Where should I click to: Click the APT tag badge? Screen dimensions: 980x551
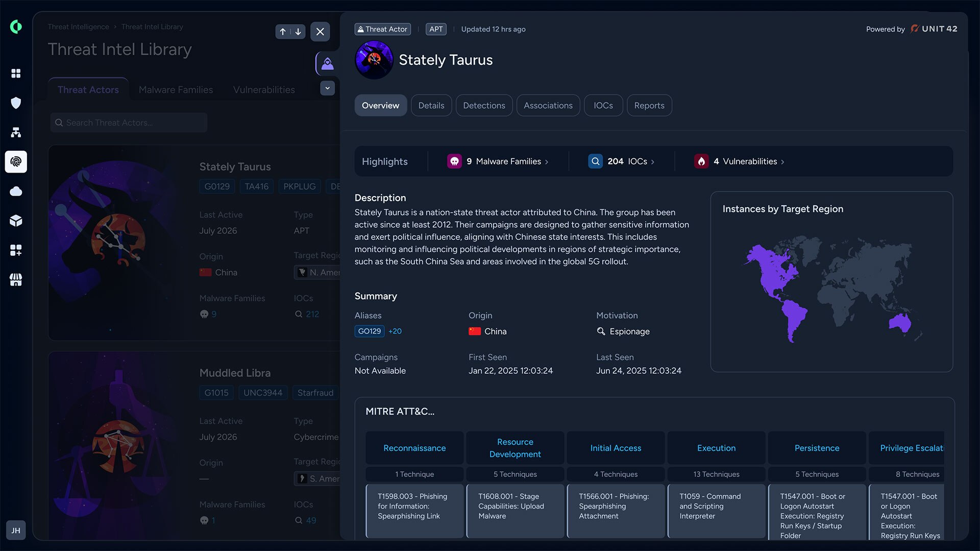click(x=436, y=29)
